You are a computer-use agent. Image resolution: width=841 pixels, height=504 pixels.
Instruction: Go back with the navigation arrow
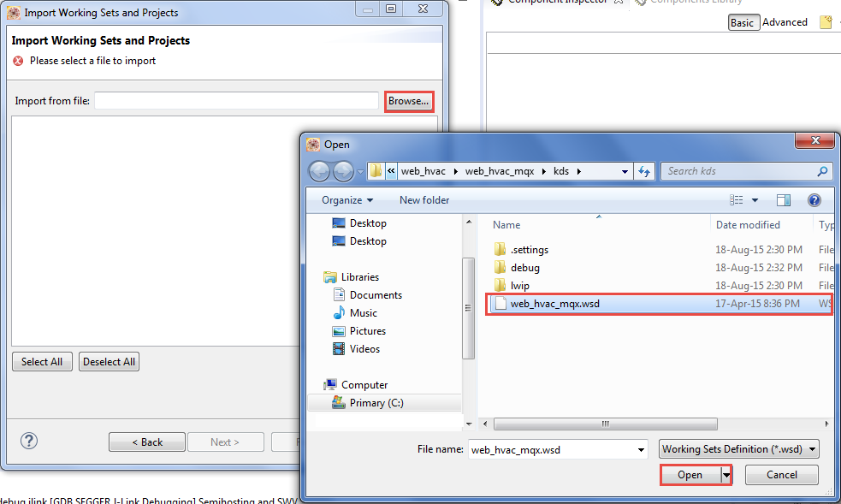tap(320, 172)
